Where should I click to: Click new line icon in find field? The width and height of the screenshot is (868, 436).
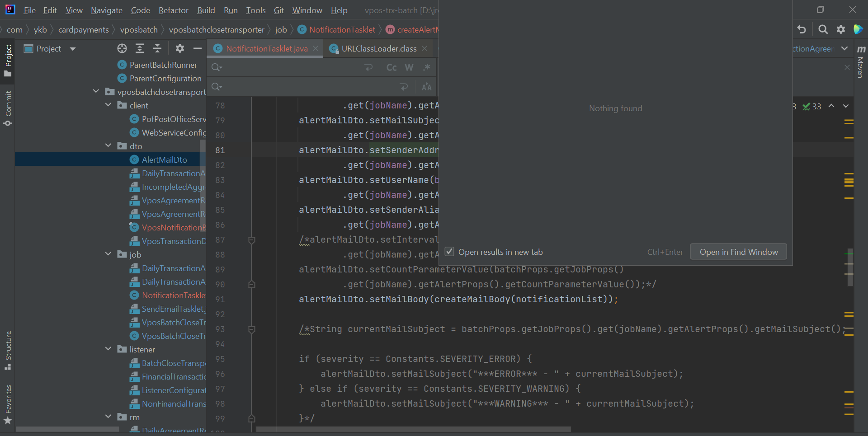click(369, 67)
